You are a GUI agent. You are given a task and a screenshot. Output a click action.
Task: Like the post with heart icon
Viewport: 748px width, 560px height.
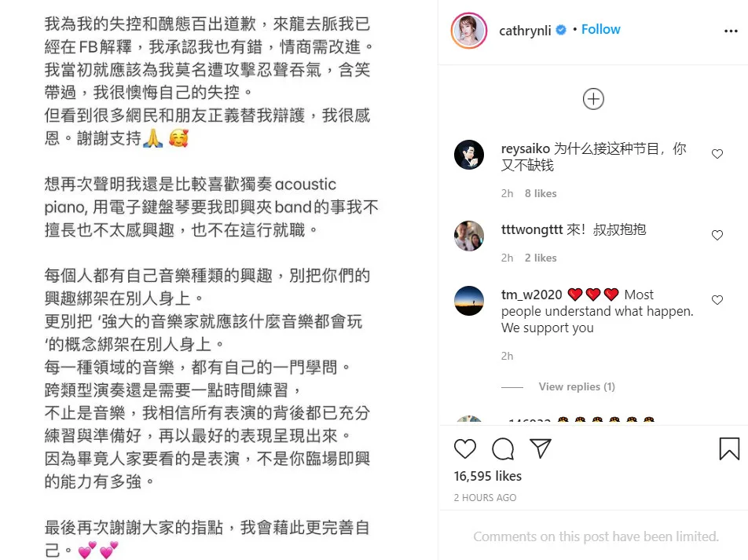click(x=464, y=448)
